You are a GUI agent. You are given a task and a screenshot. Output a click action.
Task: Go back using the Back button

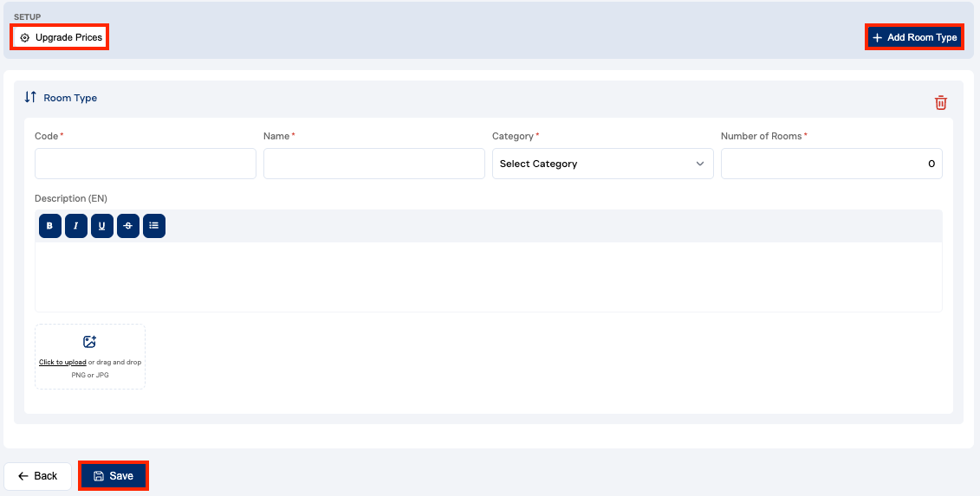point(38,476)
